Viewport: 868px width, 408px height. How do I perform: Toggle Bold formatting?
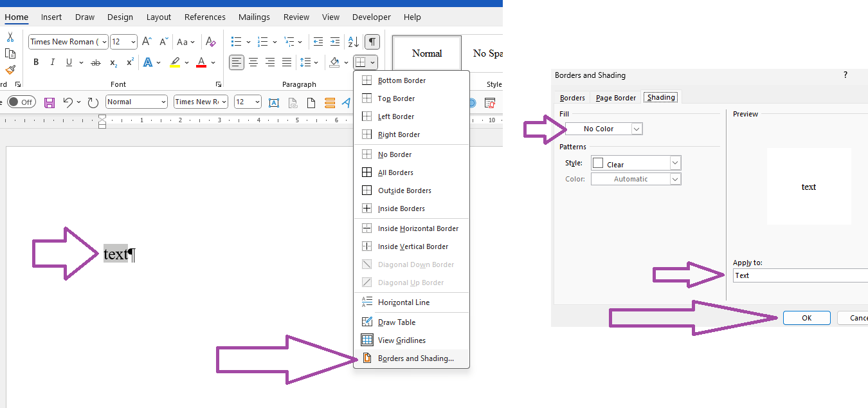pyautogui.click(x=36, y=62)
